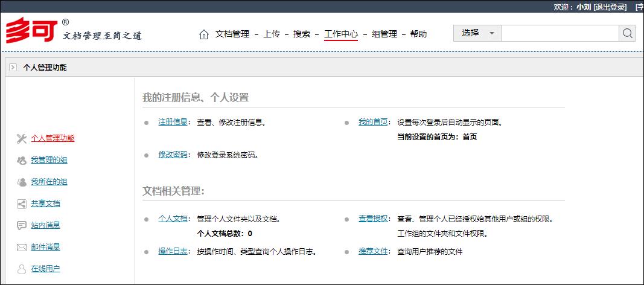Open the 我的首页 settings link
The image size is (644, 285).
(x=373, y=122)
